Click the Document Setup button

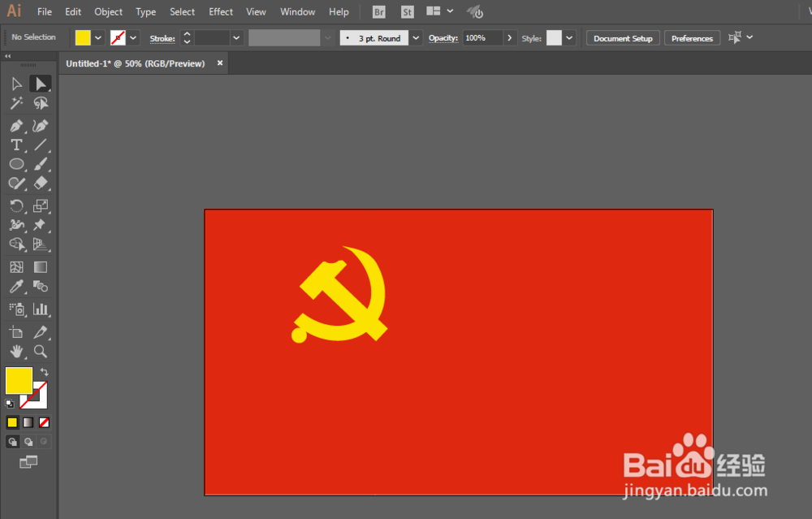(623, 38)
